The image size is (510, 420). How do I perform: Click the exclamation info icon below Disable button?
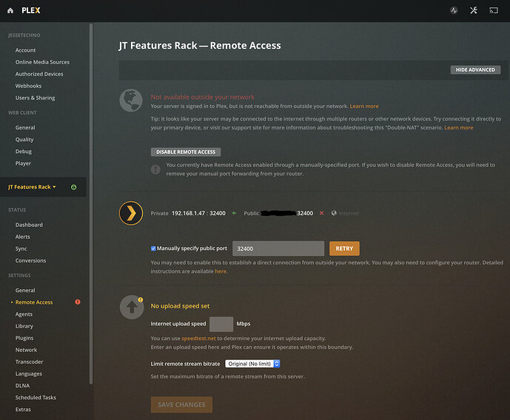pyautogui.click(x=155, y=169)
